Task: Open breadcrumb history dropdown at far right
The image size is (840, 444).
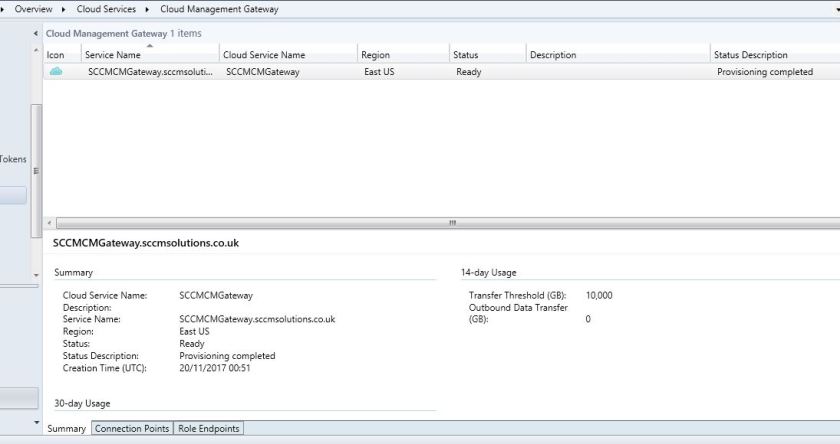Action: [x=835, y=9]
